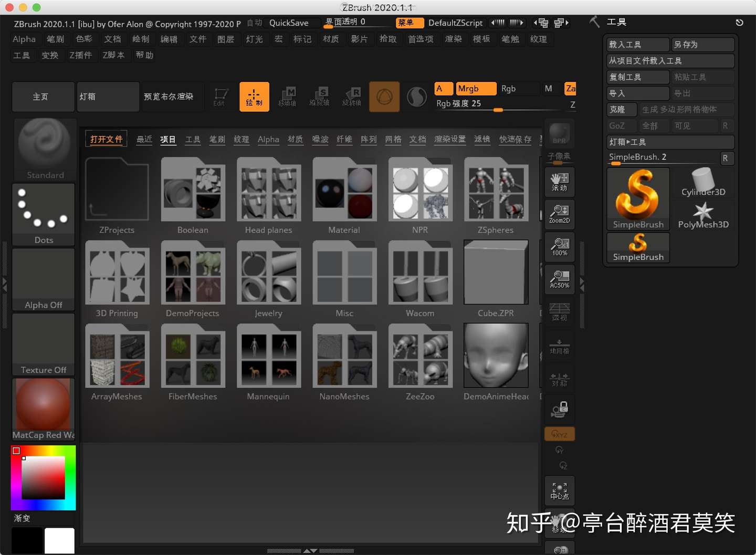Click the BPR render icon
This screenshot has height=555, width=756.
560,134
